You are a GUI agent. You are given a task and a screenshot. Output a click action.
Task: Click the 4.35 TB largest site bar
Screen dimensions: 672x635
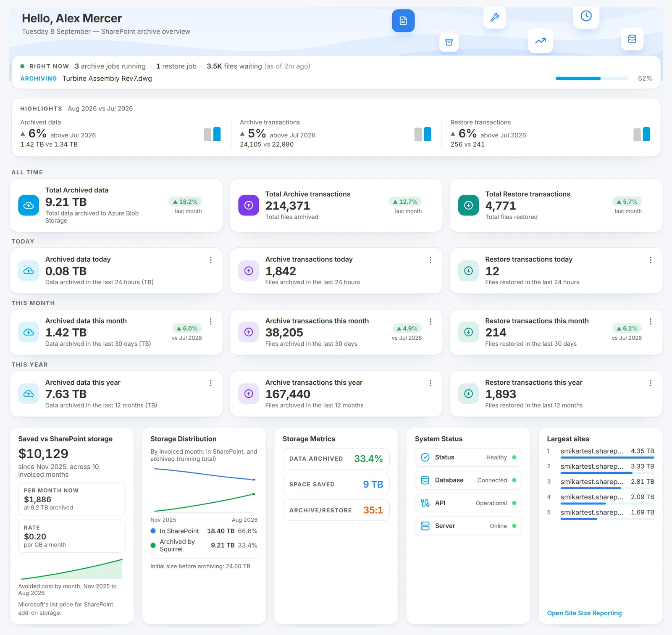click(x=607, y=457)
